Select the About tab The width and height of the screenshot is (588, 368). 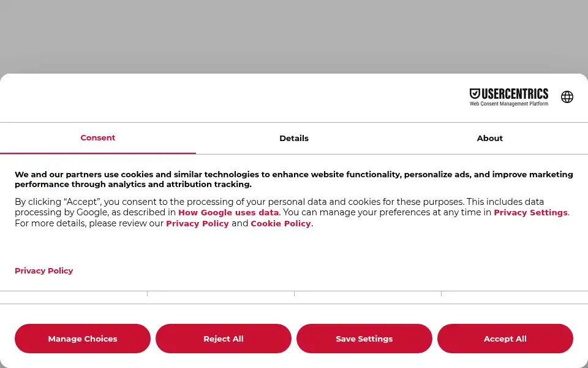point(490,138)
